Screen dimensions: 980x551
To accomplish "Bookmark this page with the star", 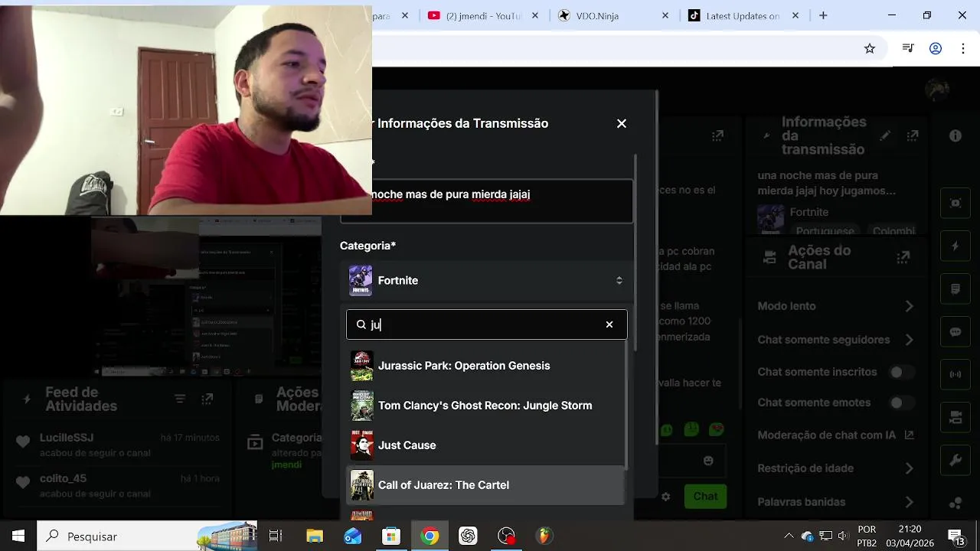I will point(870,48).
